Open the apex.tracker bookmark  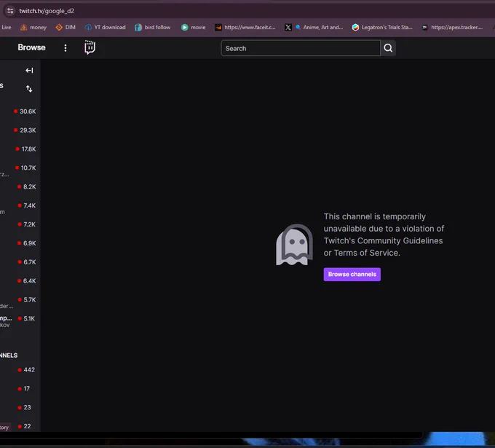coord(452,28)
